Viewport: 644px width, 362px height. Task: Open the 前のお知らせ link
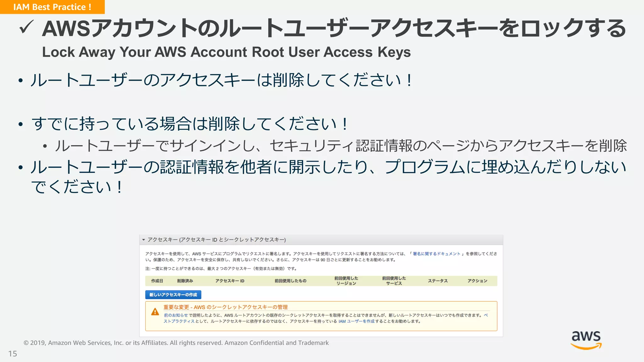click(x=176, y=315)
